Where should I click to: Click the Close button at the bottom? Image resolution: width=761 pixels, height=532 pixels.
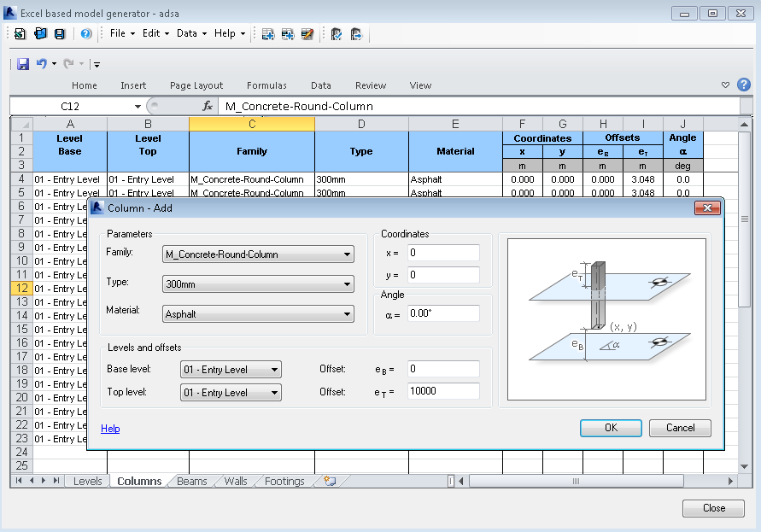point(713,508)
